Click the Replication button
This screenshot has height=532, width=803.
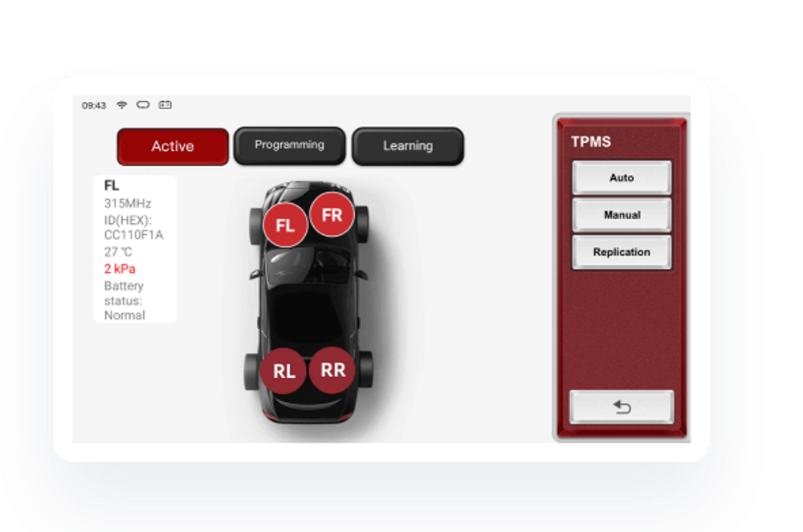(x=621, y=251)
